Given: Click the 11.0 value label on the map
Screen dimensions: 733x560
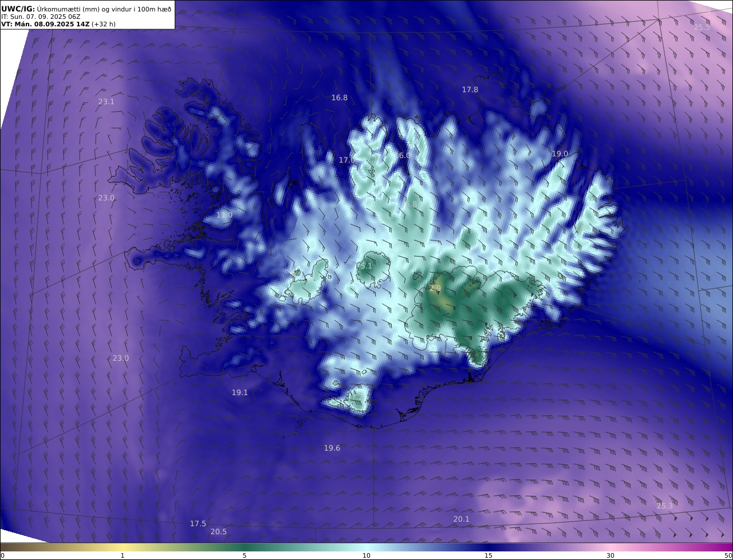Looking at the screenshot, I should click(224, 215).
